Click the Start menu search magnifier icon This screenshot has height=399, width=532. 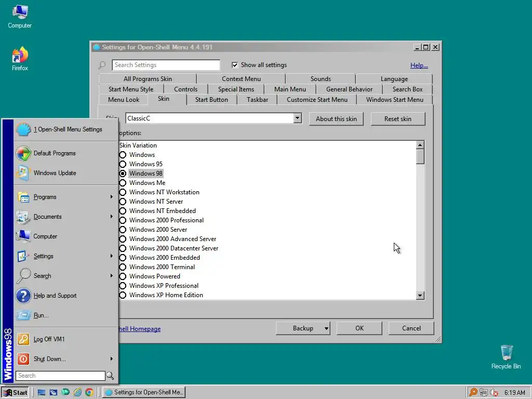pos(110,376)
